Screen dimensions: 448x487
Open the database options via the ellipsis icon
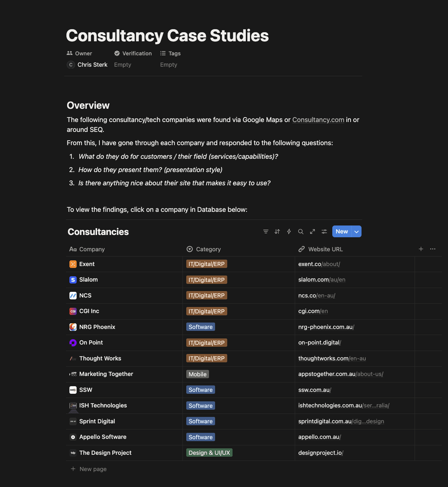(432, 249)
